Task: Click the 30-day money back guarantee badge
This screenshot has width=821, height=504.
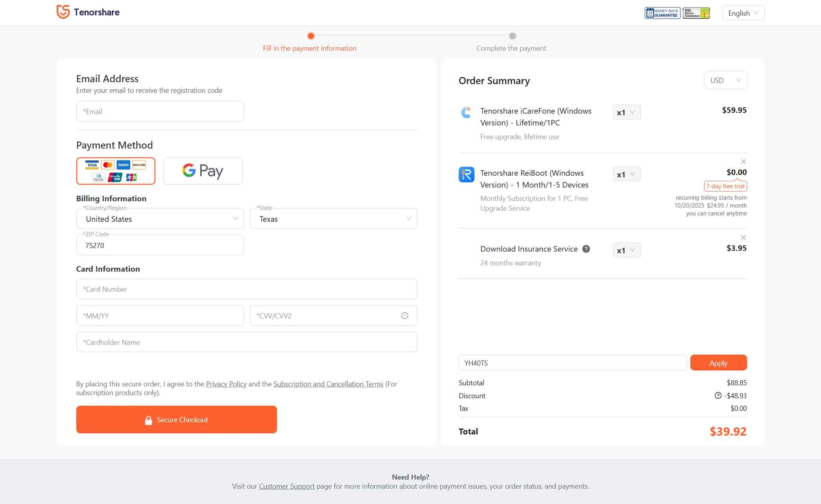Action: 662,13
